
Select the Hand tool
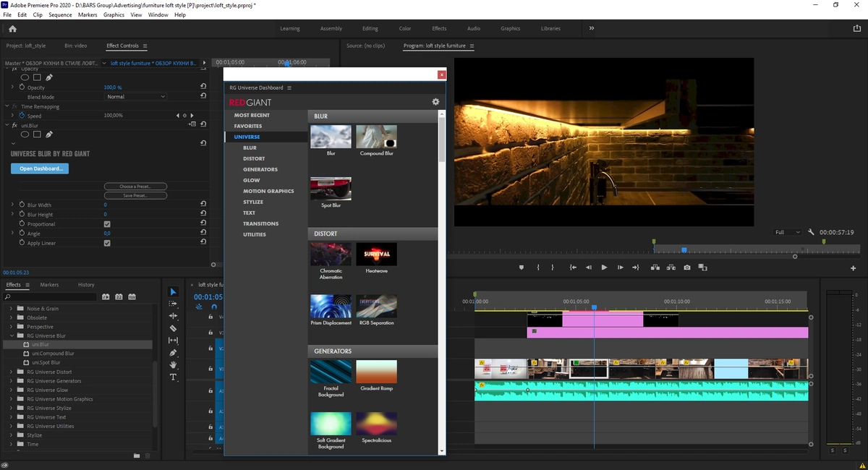point(173,365)
